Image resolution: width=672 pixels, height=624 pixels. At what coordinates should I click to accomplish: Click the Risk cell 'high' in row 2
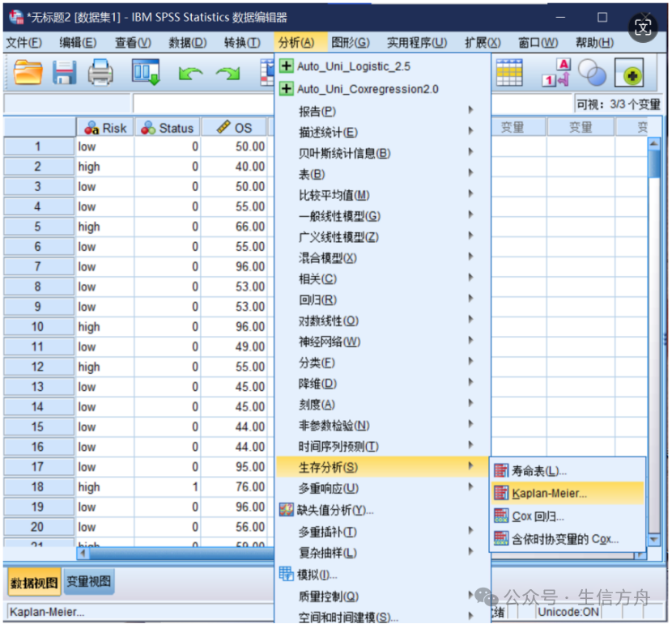pyautogui.click(x=105, y=166)
